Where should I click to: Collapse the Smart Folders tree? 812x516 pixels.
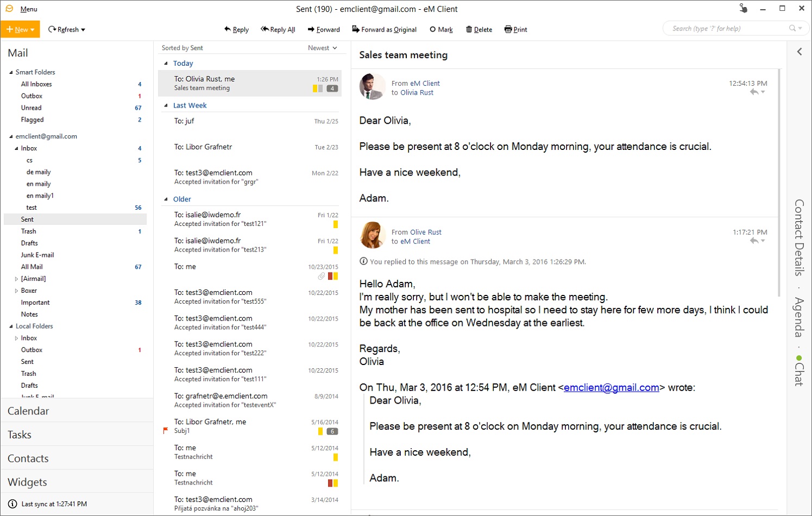(11, 72)
